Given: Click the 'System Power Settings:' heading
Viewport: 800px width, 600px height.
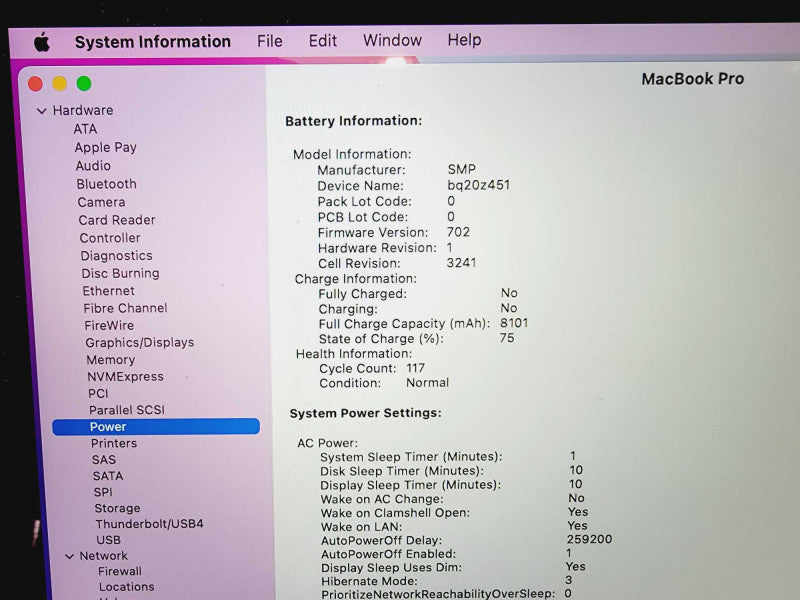Looking at the screenshot, I should pos(366,413).
